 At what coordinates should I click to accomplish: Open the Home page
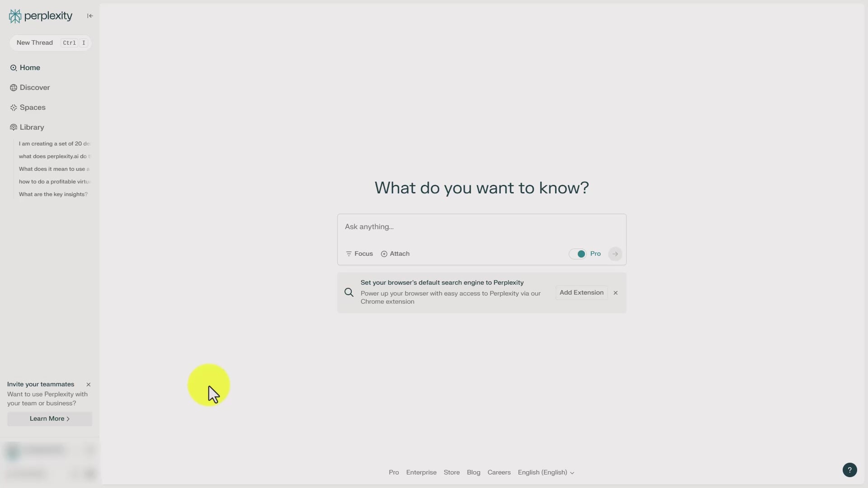click(25, 68)
